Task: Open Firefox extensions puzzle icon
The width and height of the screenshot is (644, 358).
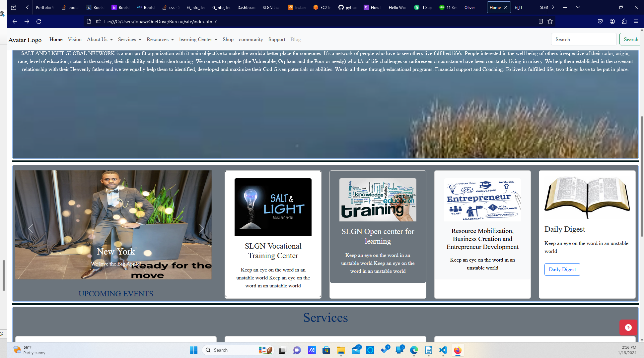Action: click(x=624, y=22)
